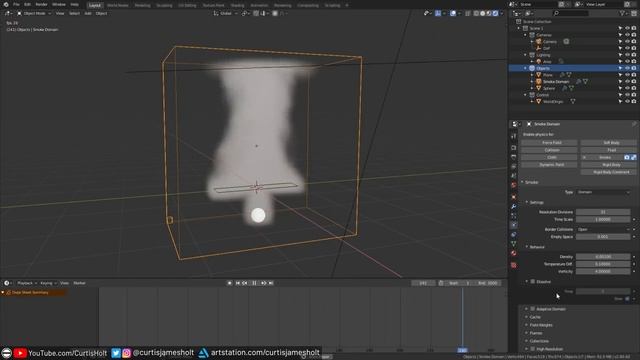
Task: Open the Render menu
Action: 41,4
